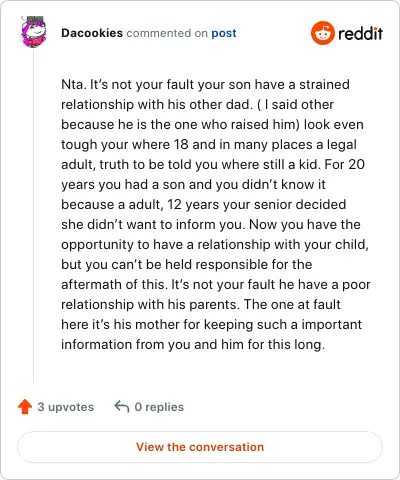
Task: Click the 'commented on' header text
Action: pos(167,33)
